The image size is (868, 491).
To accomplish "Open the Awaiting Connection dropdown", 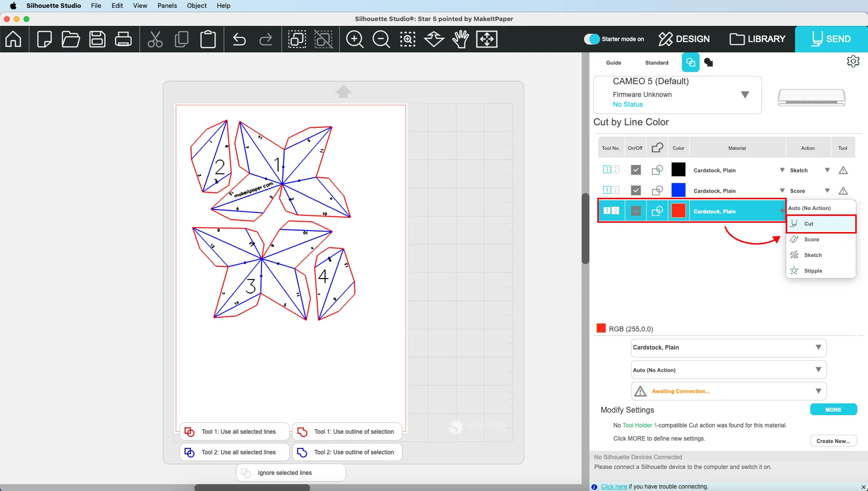I will point(728,391).
